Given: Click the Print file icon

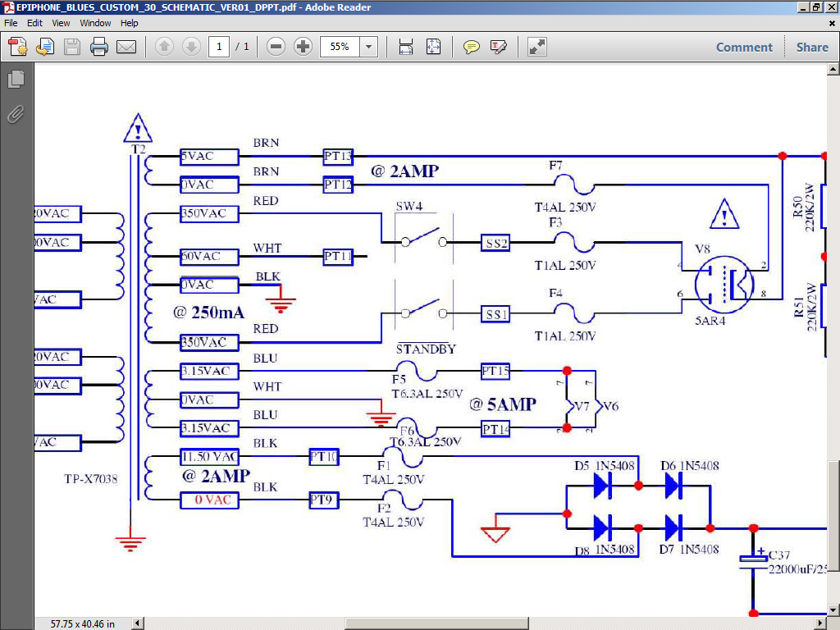Looking at the screenshot, I should (x=99, y=47).
